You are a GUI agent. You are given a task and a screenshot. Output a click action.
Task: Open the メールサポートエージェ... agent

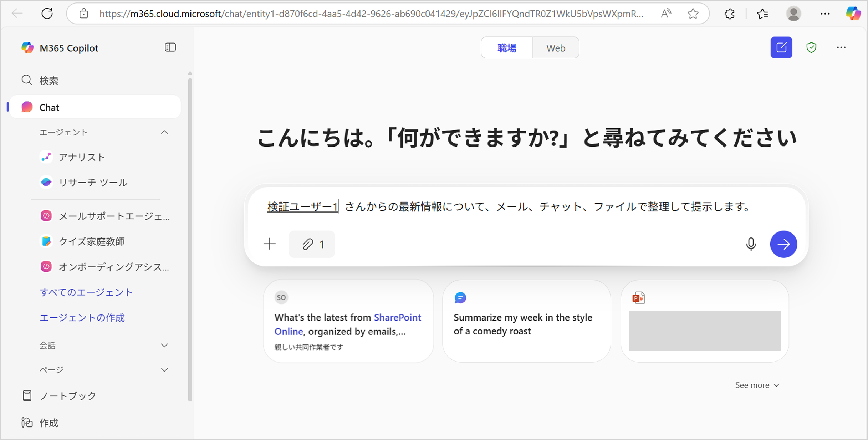105,216
